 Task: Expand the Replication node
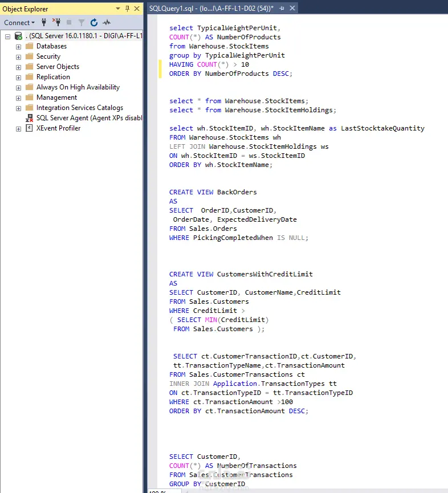click(19, 78)
